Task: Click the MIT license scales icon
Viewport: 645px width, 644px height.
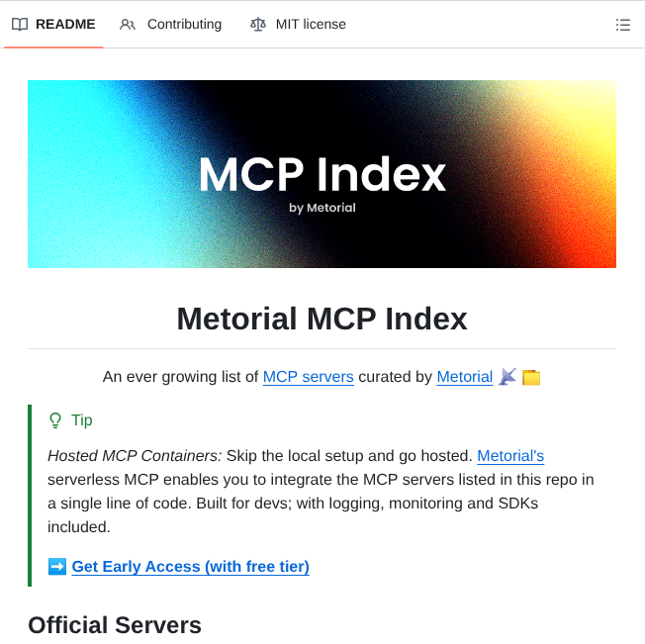Action: [x=258, y=25]
